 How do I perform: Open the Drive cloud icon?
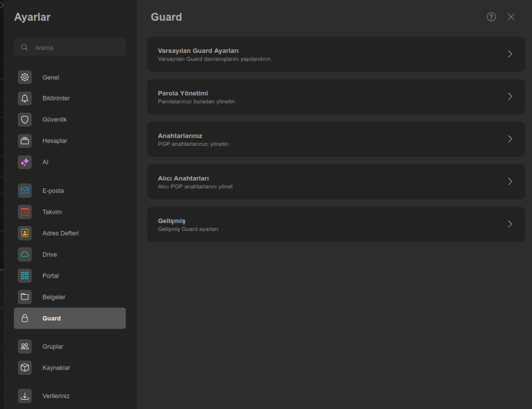click(x=24, y=254)
